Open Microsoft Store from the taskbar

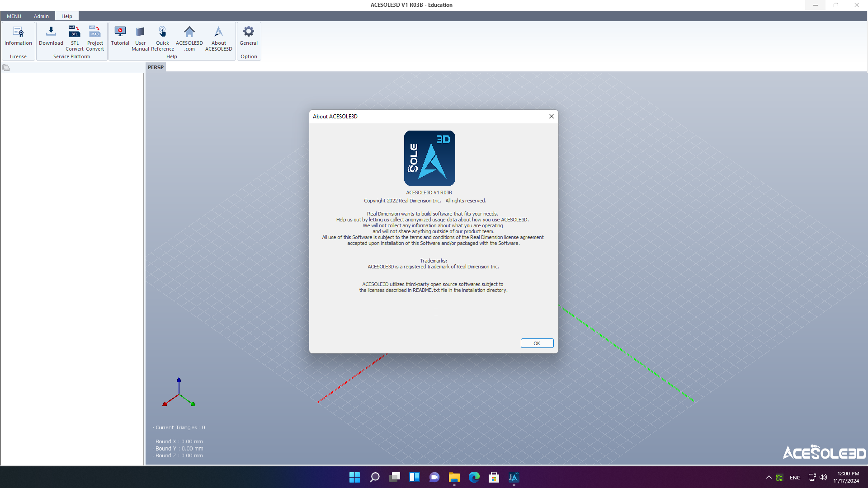(x=494, y=477)
